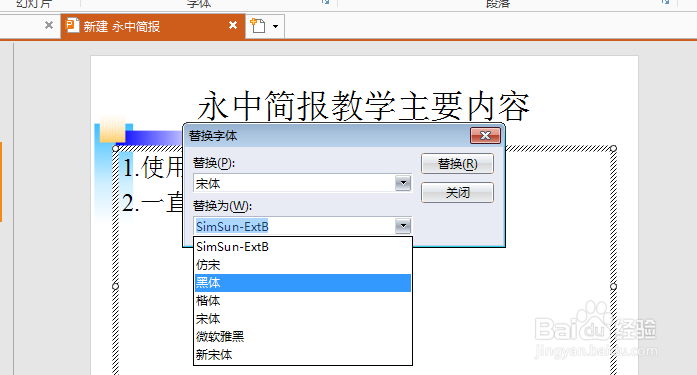Select 新宋体 in the font list
The height and width of the screenshot is (375, 697).
tap(303, 355)
